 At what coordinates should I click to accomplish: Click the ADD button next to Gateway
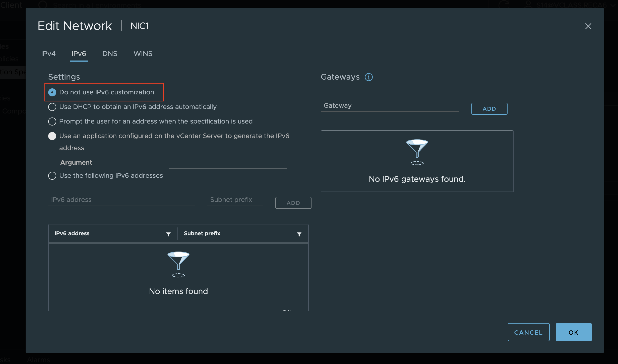[x=489, y=109]
